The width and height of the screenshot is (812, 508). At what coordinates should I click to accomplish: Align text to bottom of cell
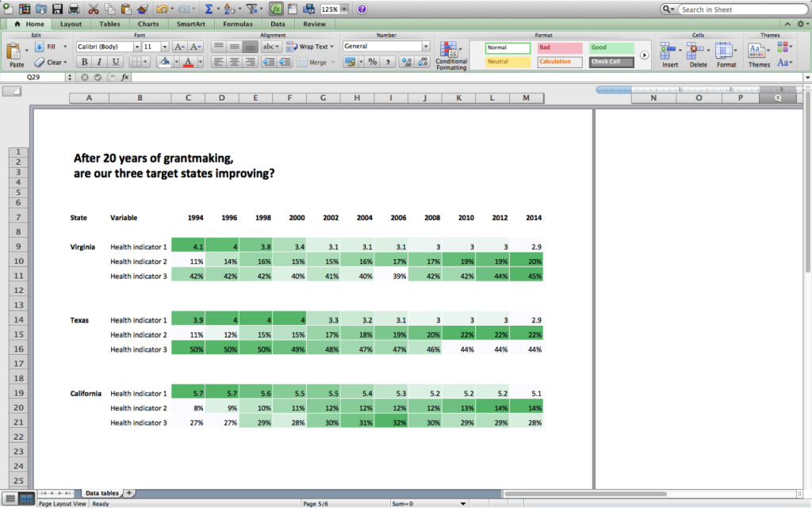tap(250, 47)
